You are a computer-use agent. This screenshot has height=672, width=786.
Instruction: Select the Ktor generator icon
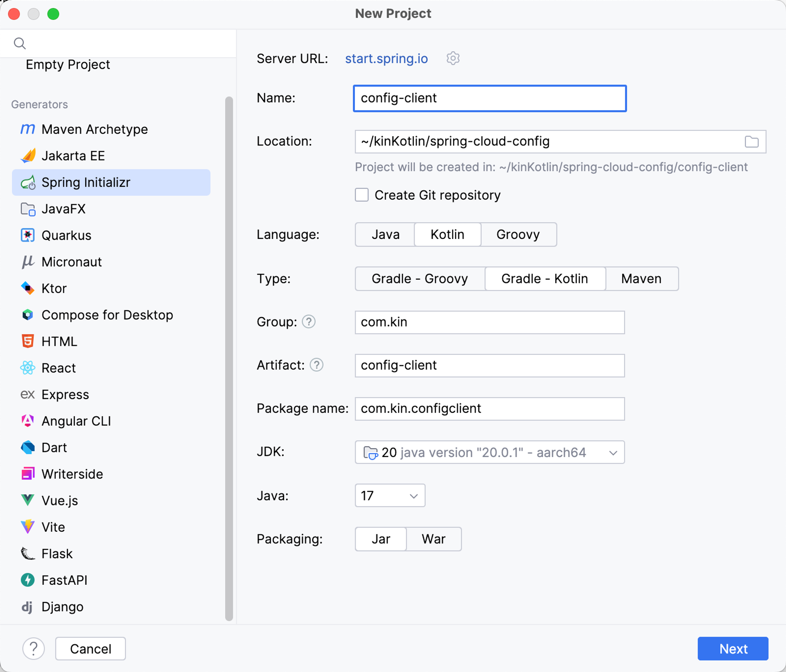tap(28, 288)
